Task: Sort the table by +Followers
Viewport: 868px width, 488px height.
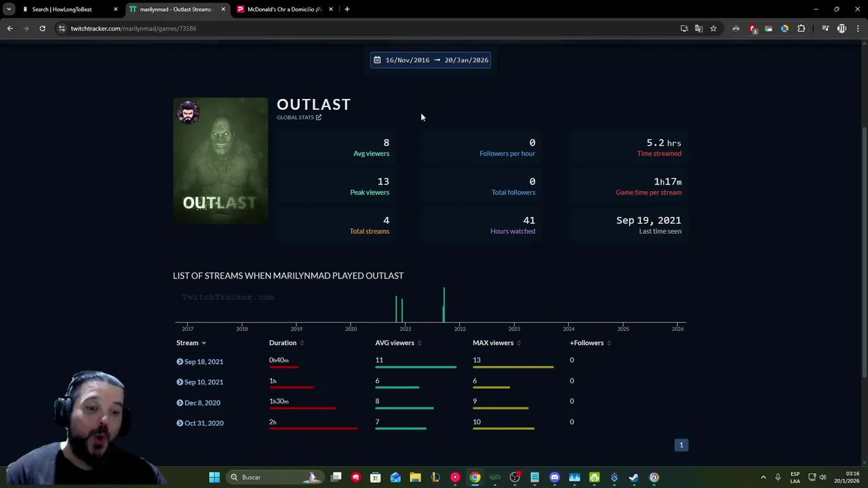Action: coord(590,343)
